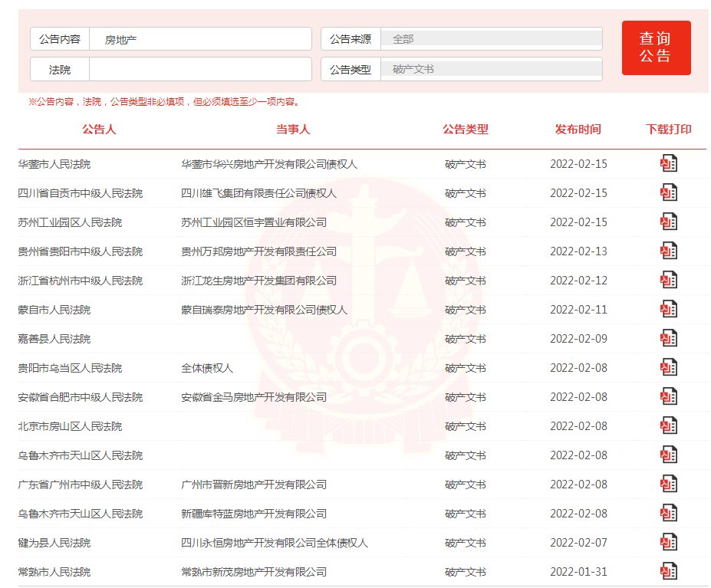Screen dimensions: 711x588
Task: Click date 2022-02-07 in the list
Action: point(578,542)
